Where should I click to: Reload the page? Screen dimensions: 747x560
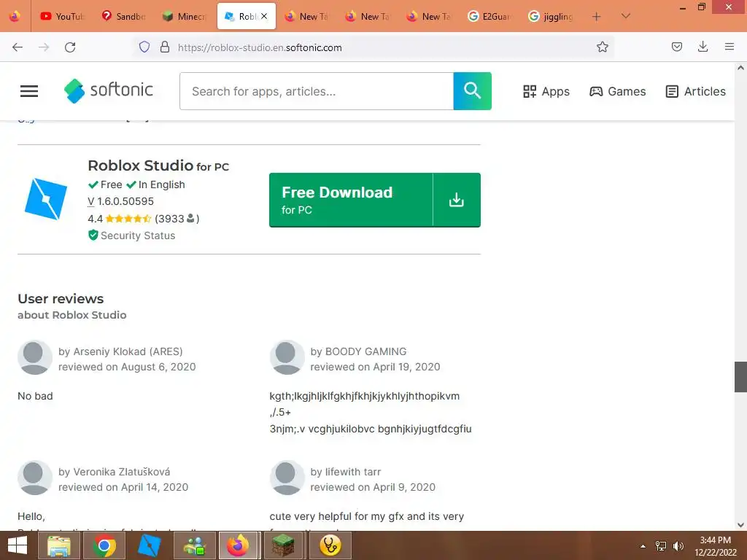click(x=70, y=47)
